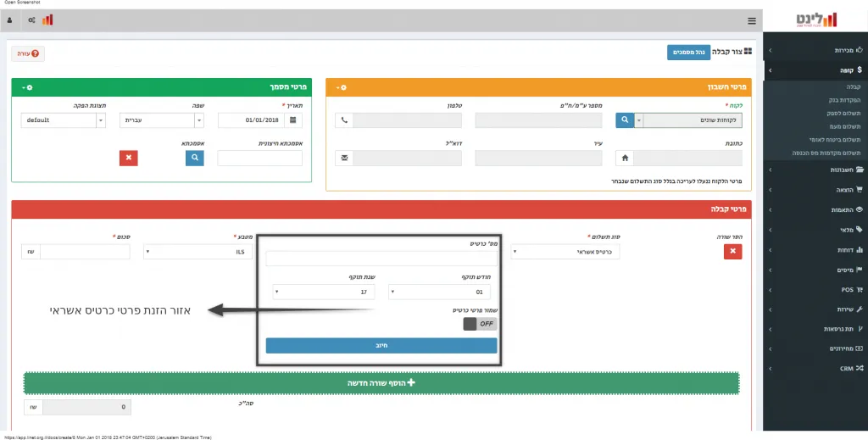Click the סה"כ total field
Image resolution: width=868 pixels, height=440 pixels.
pos(86,407)
